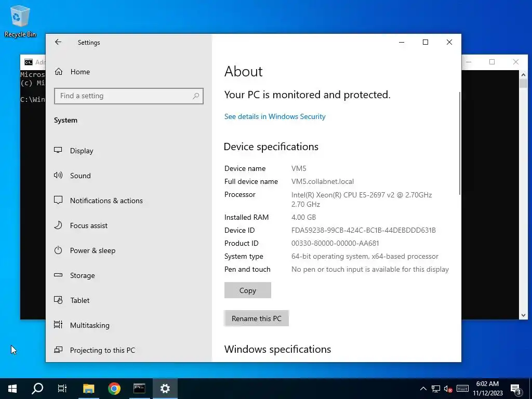Show hidden tray icons chevron
Image resolution: width=532 pixels, height=399 pixels.
click(x=423, y=389)
